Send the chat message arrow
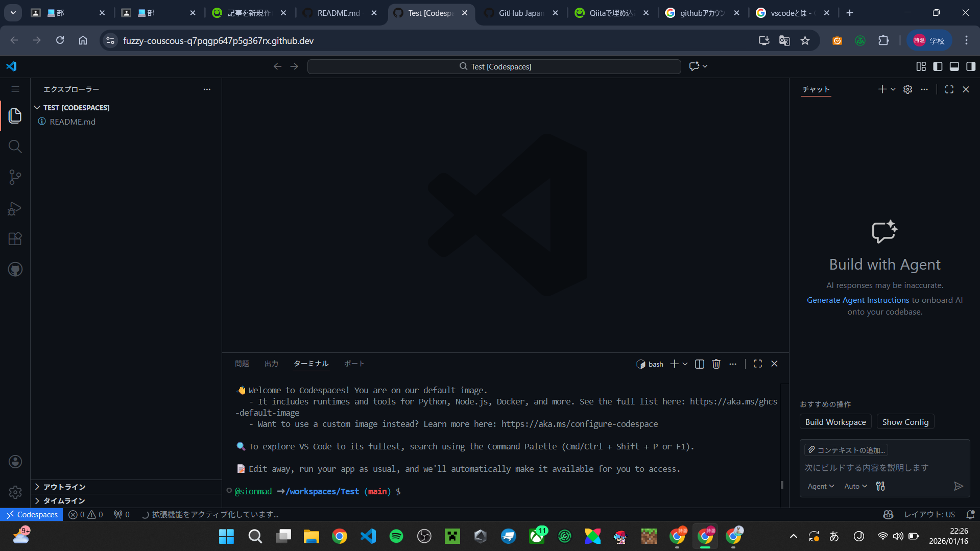Screen dimensions: 980x551 pyautogui.click(x=959, y=486)
